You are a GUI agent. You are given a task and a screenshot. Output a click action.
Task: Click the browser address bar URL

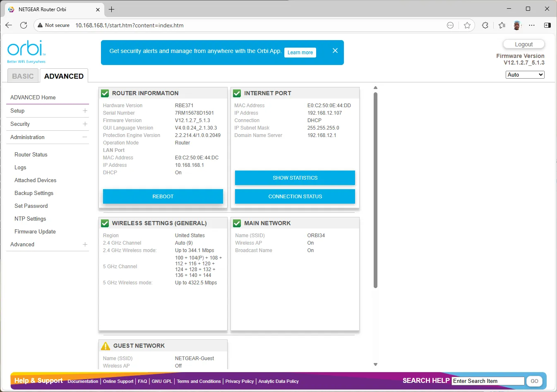pos(130,25)
